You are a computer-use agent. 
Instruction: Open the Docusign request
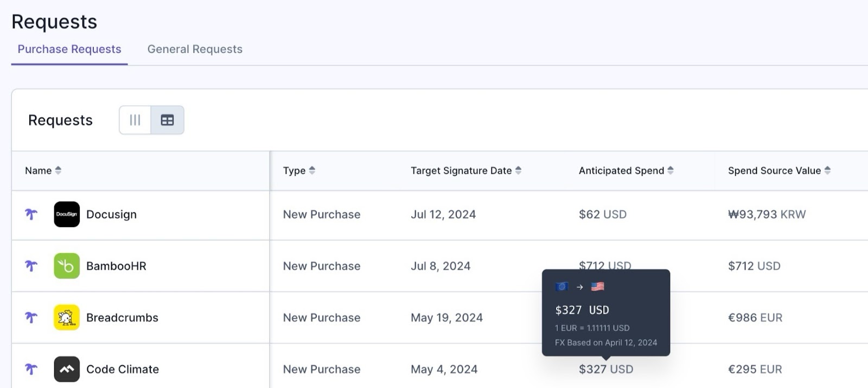(x=111, y=215)
